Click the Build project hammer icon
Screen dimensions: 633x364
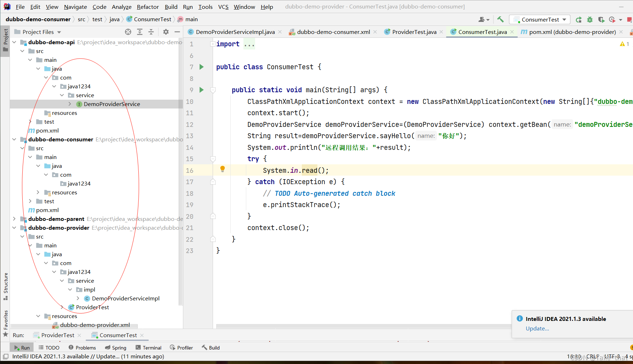click(500, 19)
